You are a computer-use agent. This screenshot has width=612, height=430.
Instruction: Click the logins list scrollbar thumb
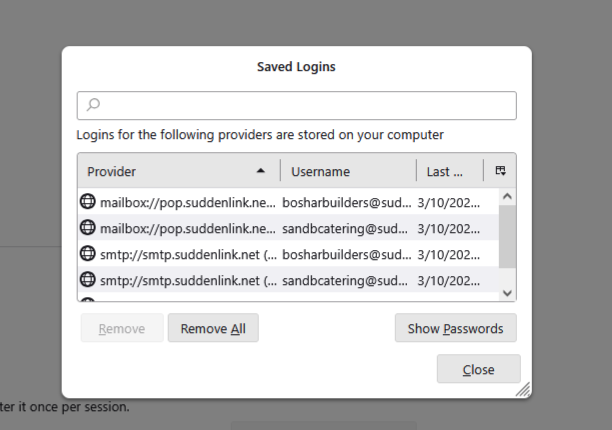507,238
